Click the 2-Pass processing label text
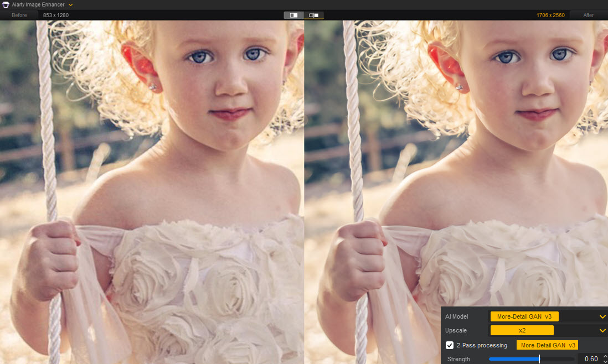608x364 pixels. click(x=482, y=345)
